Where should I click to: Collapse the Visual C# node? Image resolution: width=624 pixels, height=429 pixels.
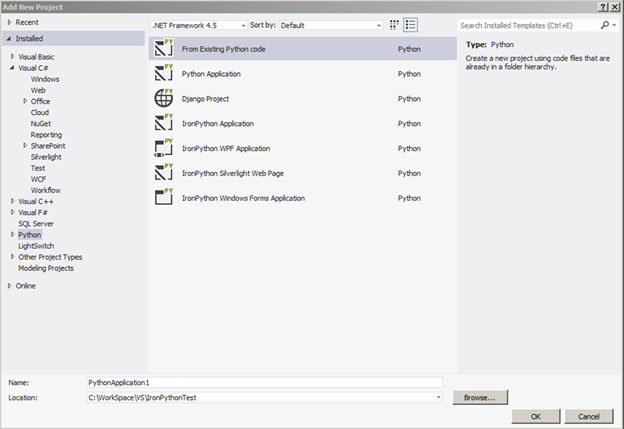[x=12, y=68]
